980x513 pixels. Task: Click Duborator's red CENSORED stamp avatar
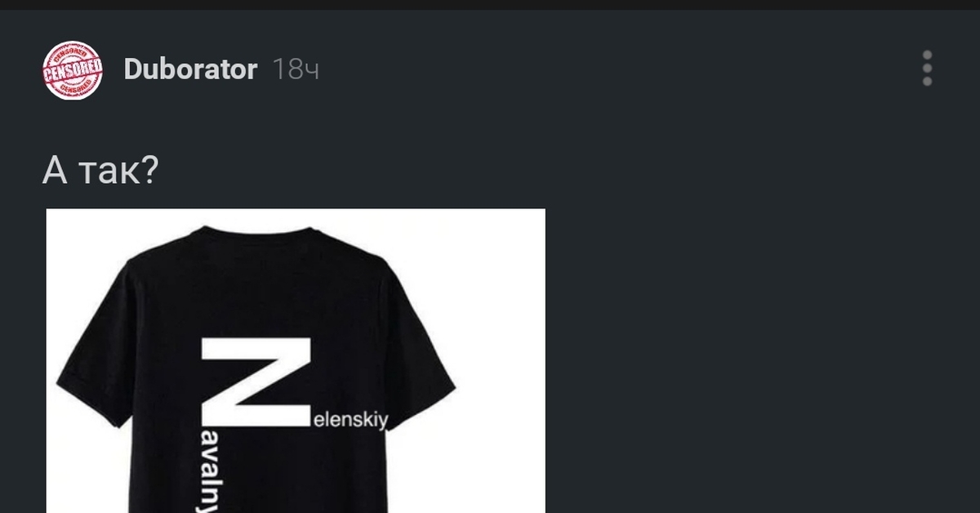[x=72, y=70]
